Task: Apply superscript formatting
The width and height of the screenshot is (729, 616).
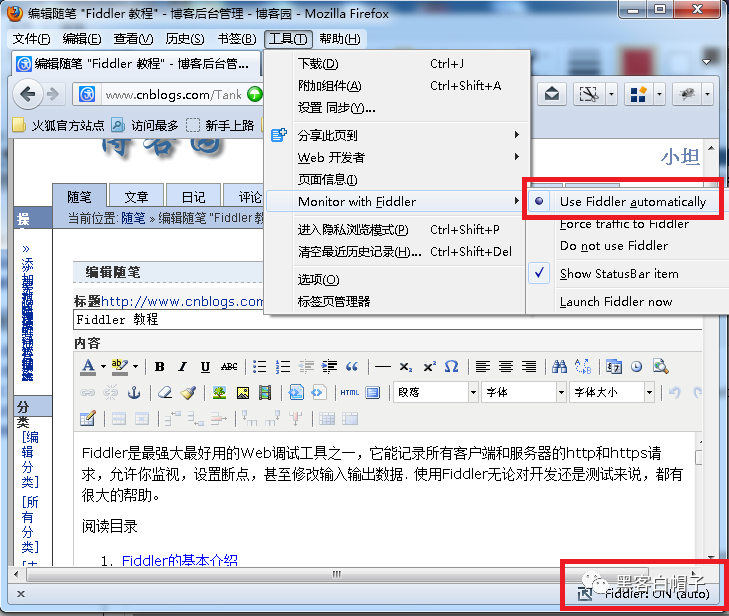Action: 429,367
